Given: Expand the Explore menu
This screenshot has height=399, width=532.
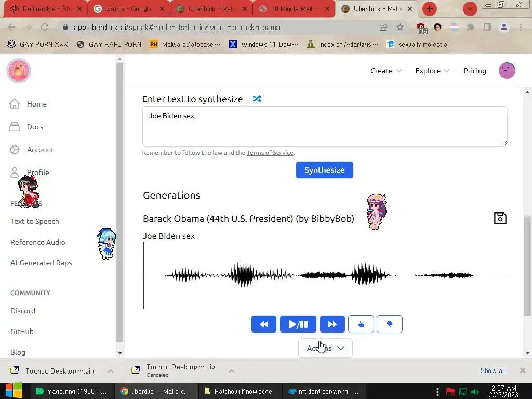Looking at the screenshot, I should [432, 71].
